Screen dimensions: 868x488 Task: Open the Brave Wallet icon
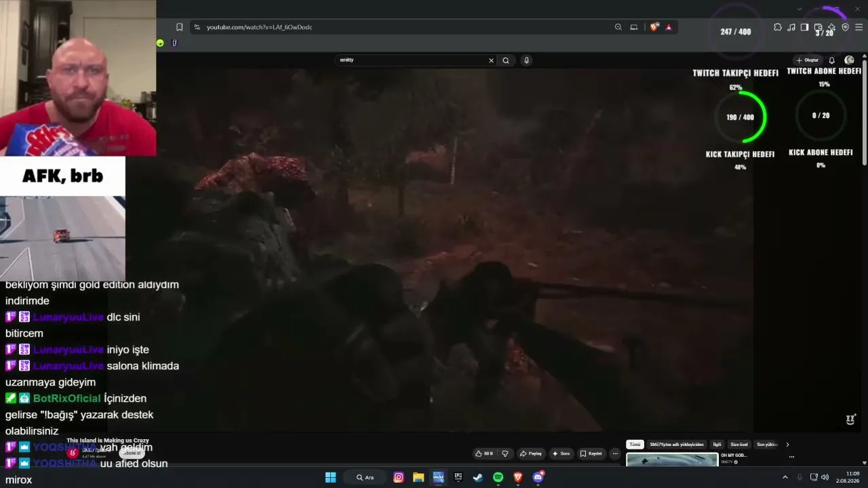point(818,27)
